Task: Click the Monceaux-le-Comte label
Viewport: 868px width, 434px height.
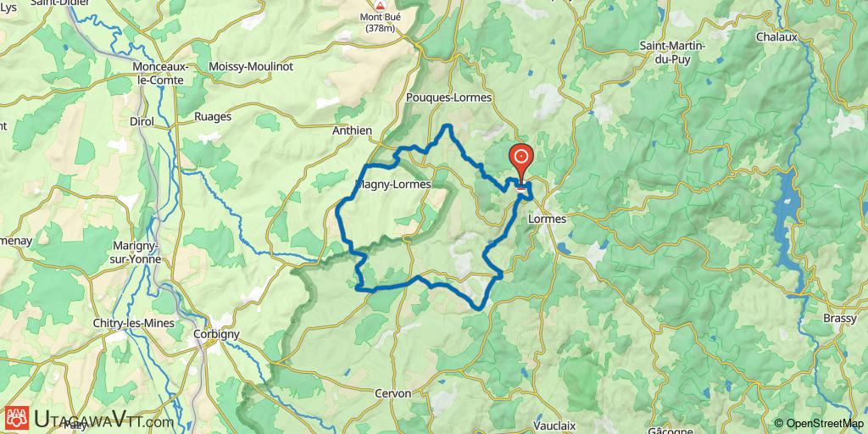Action: pos(160,73)
